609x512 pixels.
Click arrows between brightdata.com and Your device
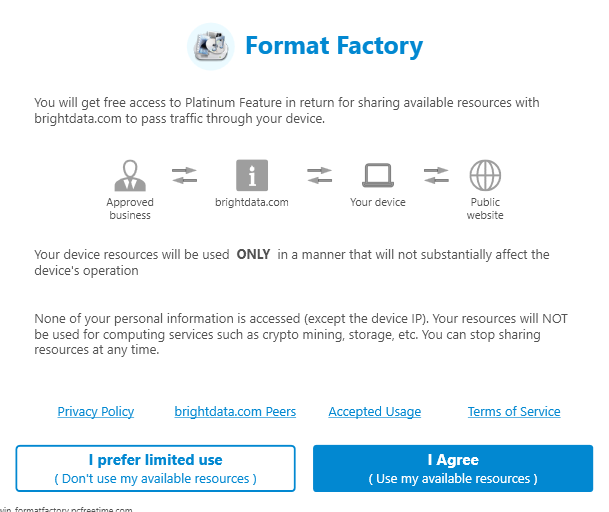319,175
